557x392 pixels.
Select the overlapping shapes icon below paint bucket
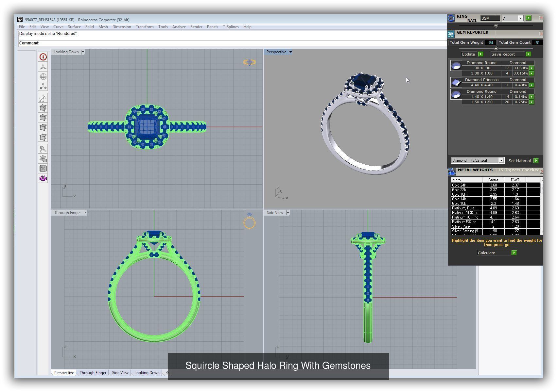click(x=43, y=159)
